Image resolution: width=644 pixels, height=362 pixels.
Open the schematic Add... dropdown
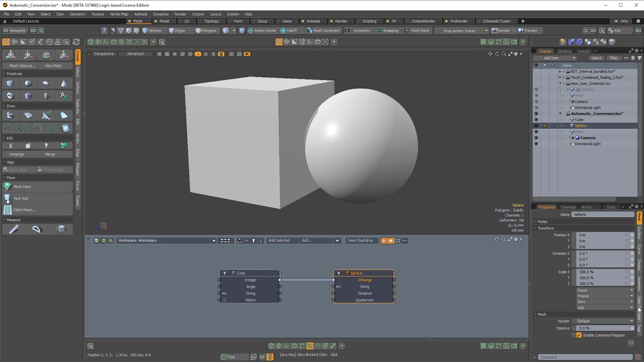(320, 240)
